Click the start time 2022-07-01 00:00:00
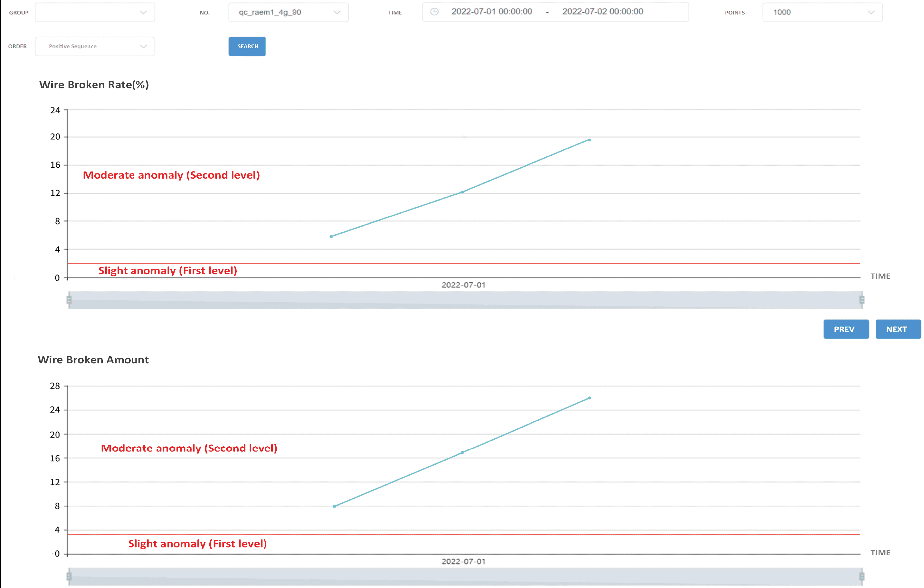 click(x=491, y=12)
